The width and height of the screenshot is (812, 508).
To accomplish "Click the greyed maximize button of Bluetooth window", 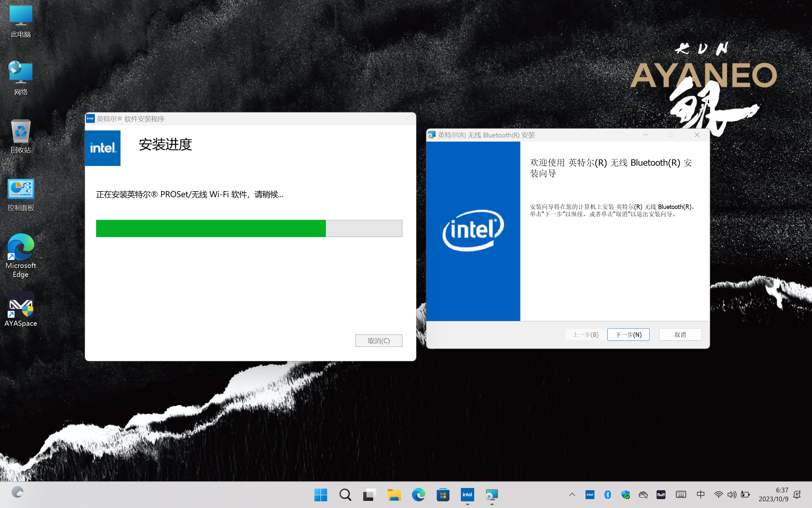I will (x=671, y=135).
